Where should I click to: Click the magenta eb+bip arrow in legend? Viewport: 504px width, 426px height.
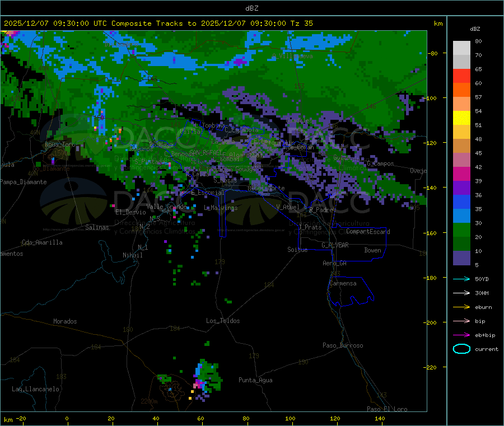coord(461,335)
